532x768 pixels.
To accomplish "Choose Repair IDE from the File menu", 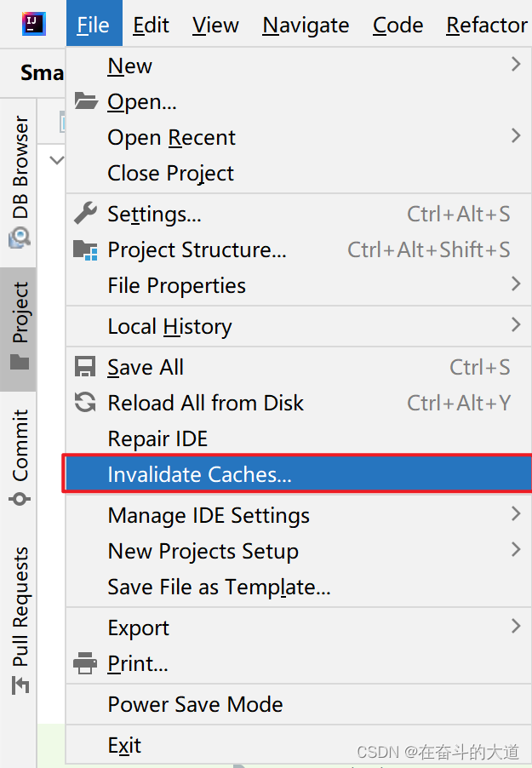I will 157,438.
